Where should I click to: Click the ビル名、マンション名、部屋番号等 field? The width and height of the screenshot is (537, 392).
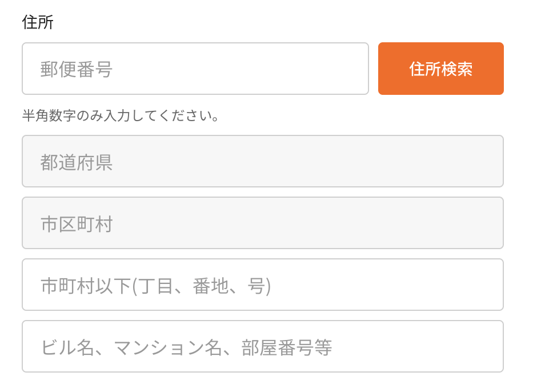click(262, 346)
